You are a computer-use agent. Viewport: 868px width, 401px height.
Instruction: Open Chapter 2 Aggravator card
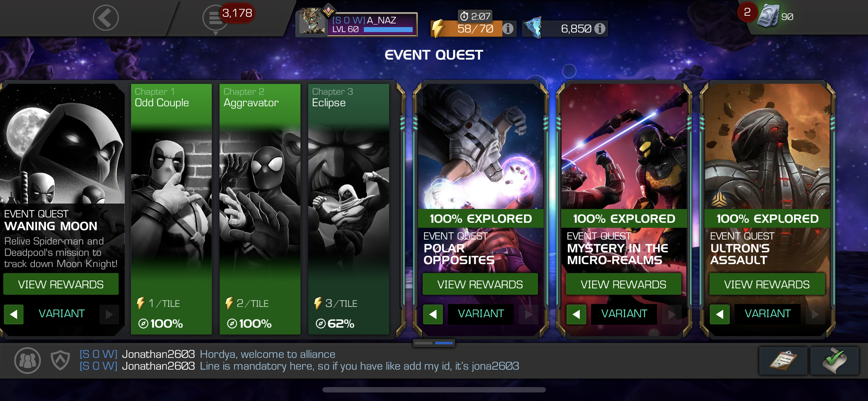260,209
